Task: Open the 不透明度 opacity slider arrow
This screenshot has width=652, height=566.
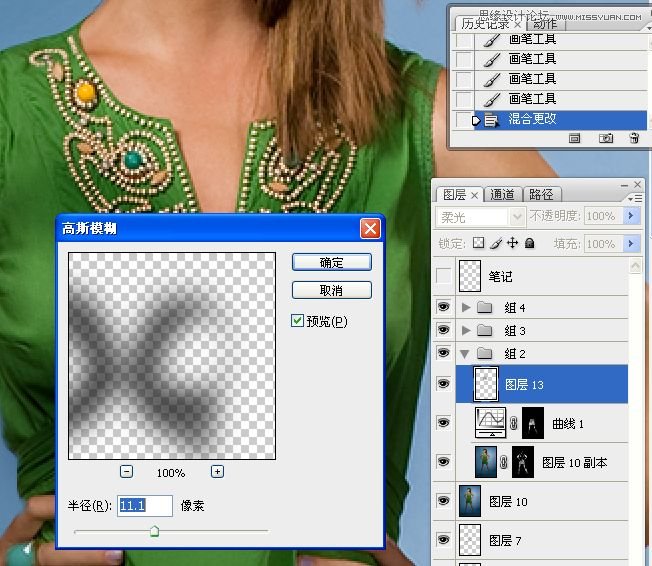Action: point(631,216)
